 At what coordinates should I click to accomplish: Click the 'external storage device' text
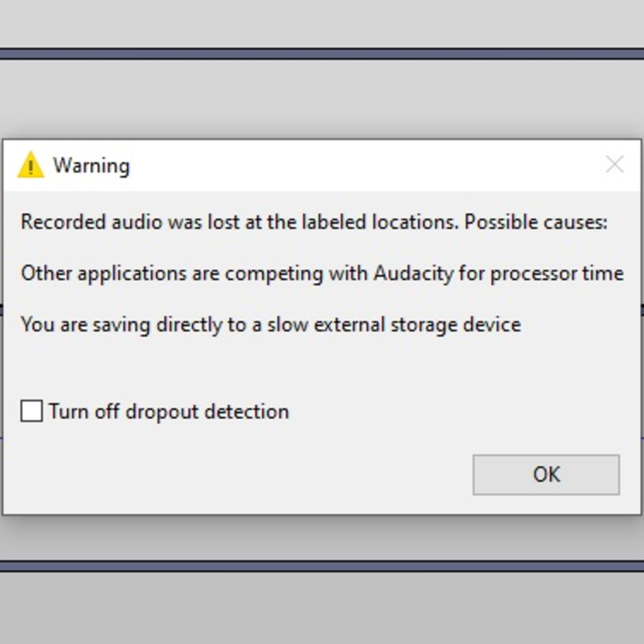click(417, 325)
